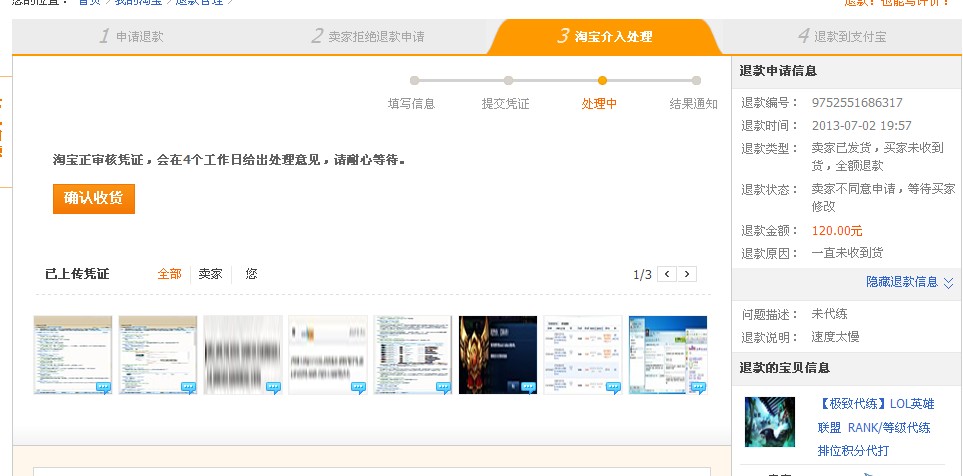Open step tab 卖家拒绝退款申请

point(367,36)
